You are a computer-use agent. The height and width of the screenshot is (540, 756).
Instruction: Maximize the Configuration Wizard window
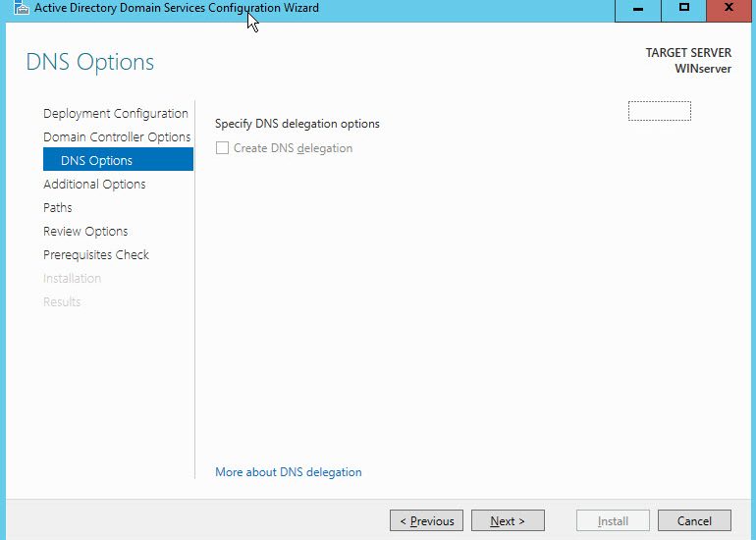tap(683, 10)
